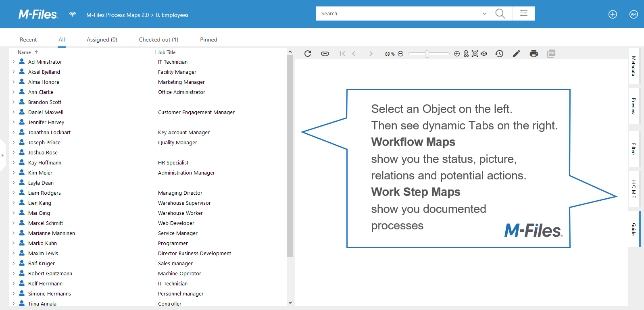644x310 pixels.
Task: Open the Metadata side panel tab
Action: pyautogui.click(x=634, y=66)
